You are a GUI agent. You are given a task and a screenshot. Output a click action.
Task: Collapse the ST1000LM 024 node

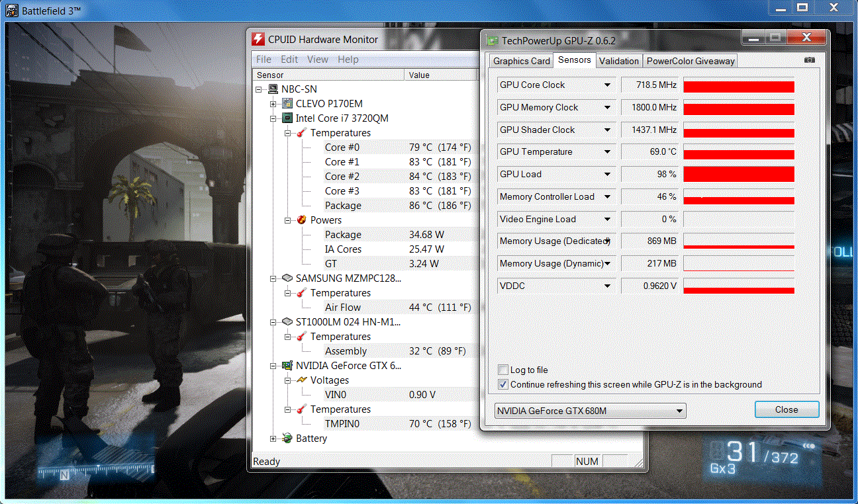(x=273, y=322)
